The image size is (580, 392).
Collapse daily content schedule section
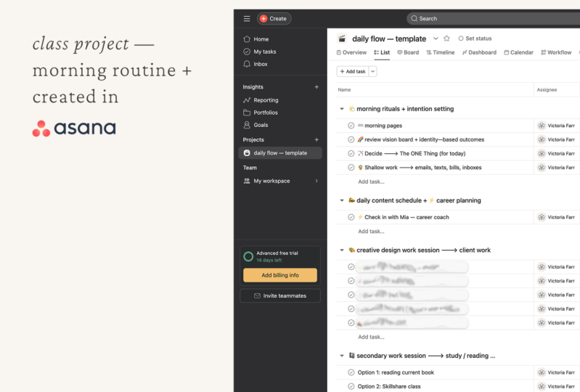pyautogui.click(x=342, y=200)
